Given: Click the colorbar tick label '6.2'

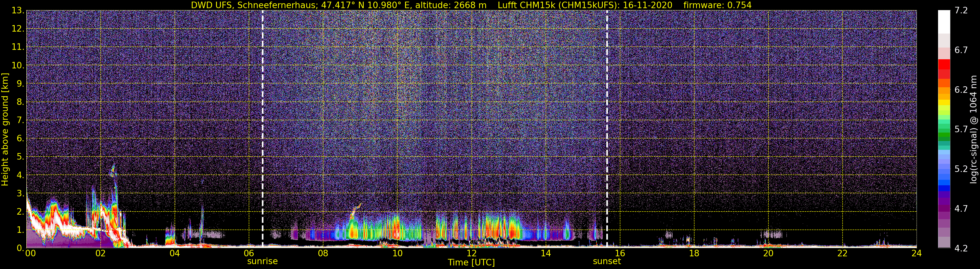Looking at the screenshot, I should (961, 90).
